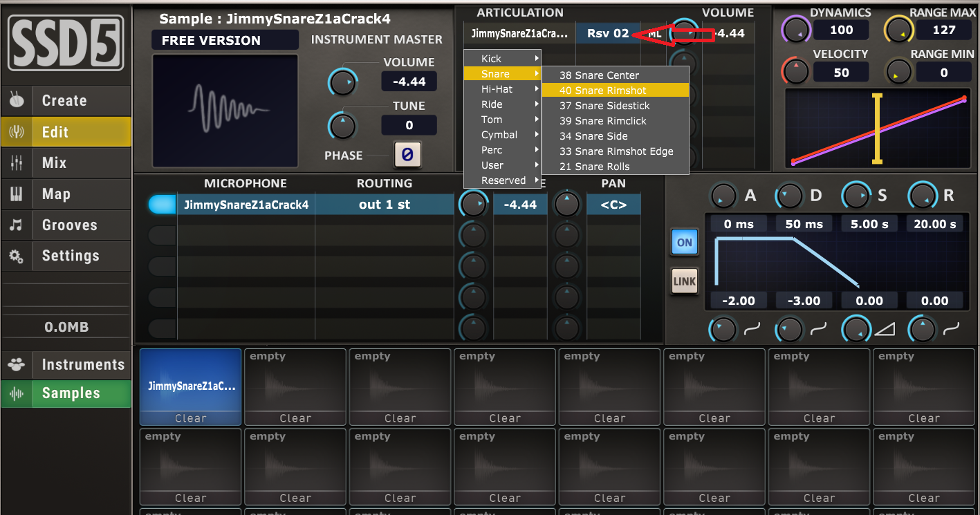This screenshot has height=515, width=980.
Task: Toggle the JimmySnareZ1aCrack4 microphone enable button
Action: click(x=163, y=205)
